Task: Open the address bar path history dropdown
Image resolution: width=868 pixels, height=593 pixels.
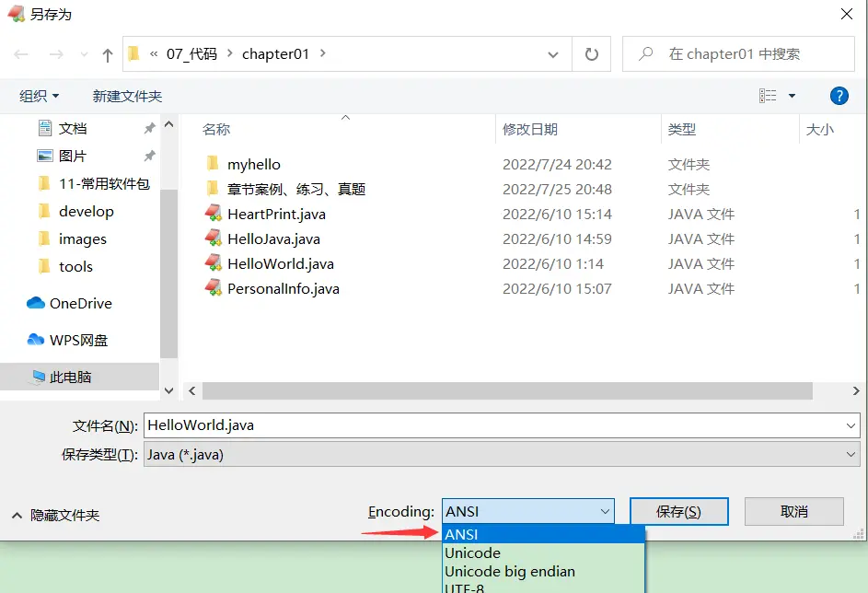Action: 553,54
